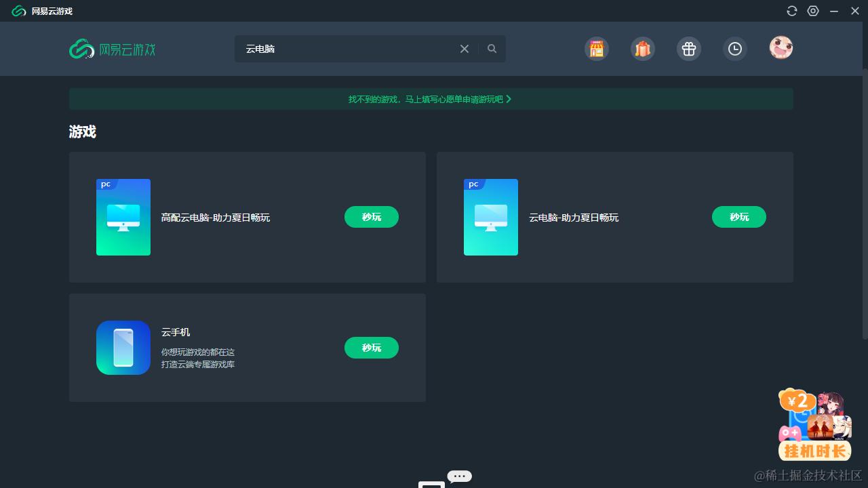Click the small app logo in title bar
Viewport: 868px width, 488px height.
(x=18, y=11)
